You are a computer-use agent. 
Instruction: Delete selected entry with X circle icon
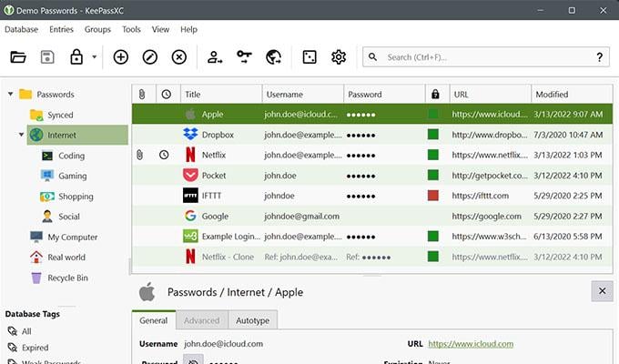click(179, 57)
